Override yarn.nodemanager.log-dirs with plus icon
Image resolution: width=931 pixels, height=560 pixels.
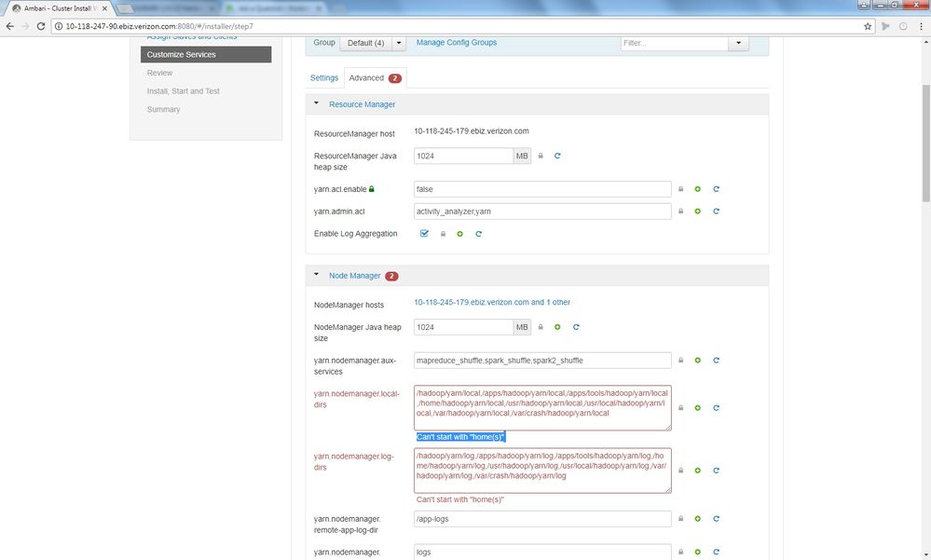(x=698, y=471)
